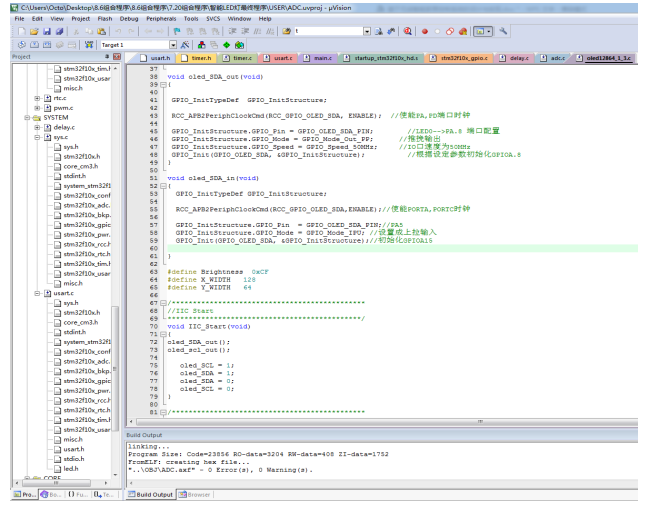Paste from clipboard toolbar icon
The width and height of the screenshot is (668, 508).
tap(101, 31)
